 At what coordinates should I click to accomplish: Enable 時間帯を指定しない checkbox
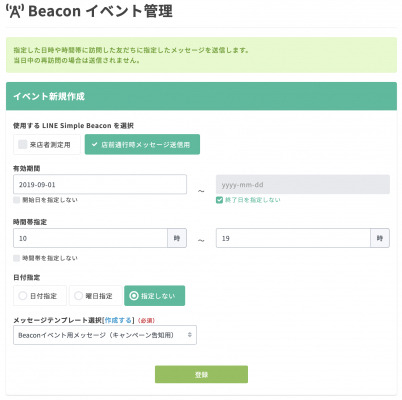16,258
